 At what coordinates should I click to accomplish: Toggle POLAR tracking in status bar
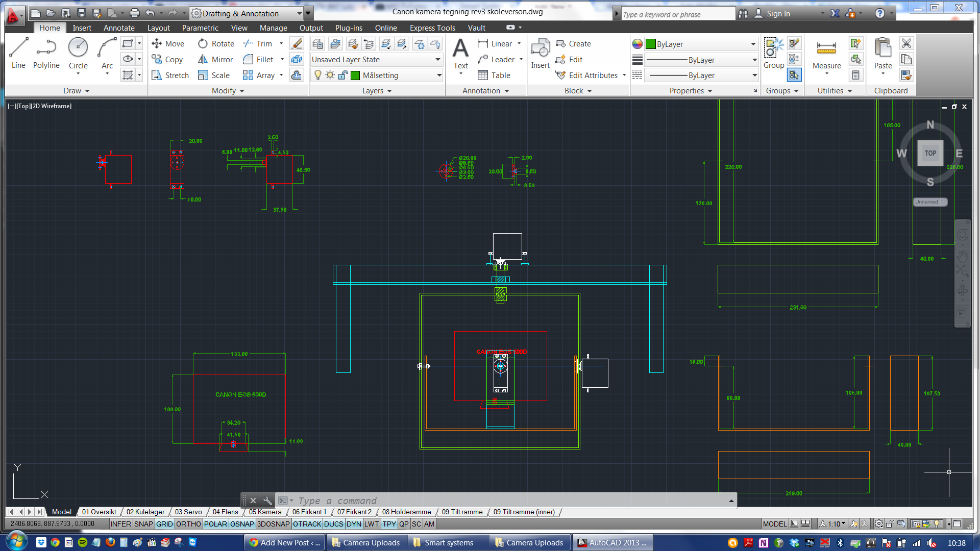pyautogui.click(x=215, y=524)
